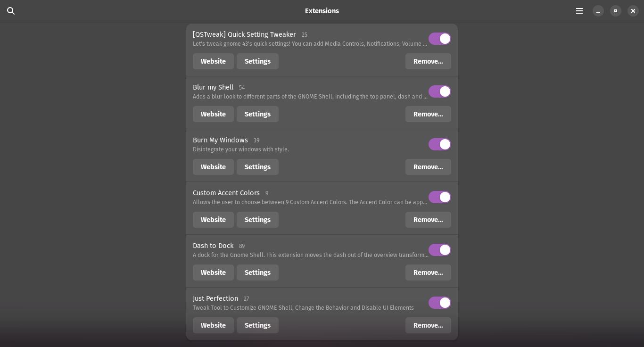Minimize the Extensions window
This screenshot has width=644, height=347.
pyautogui.click(x=598, y=11)
